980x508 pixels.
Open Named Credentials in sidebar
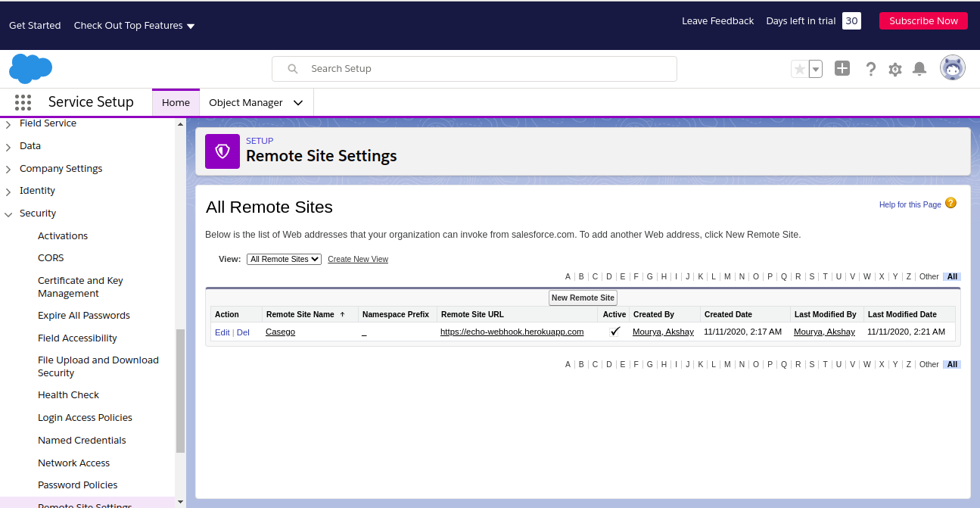(82, 441)
